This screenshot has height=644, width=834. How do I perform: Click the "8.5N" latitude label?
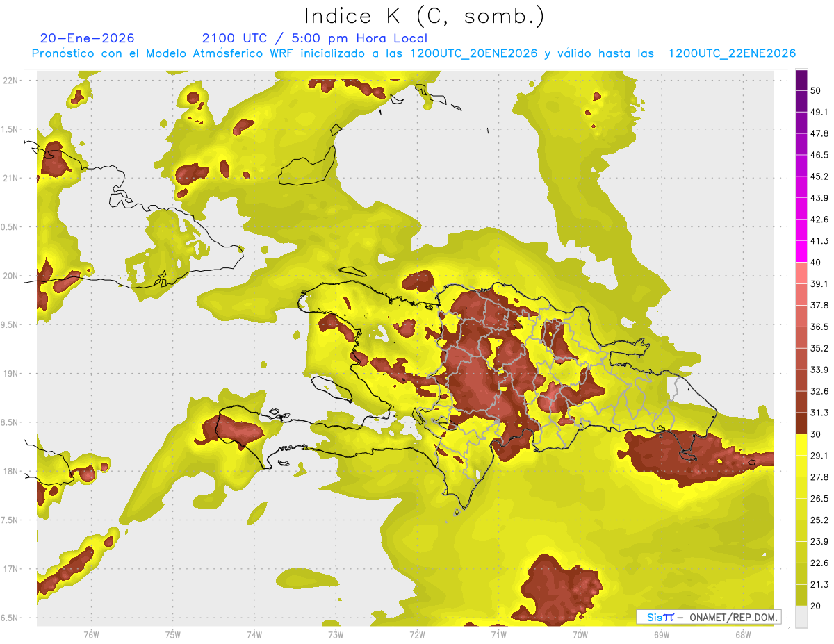10,423
